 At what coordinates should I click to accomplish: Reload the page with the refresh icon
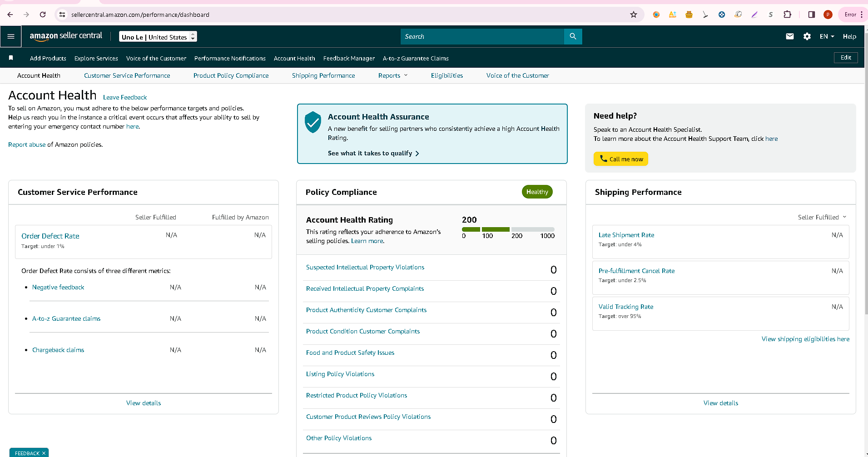(x=43, y=15)
